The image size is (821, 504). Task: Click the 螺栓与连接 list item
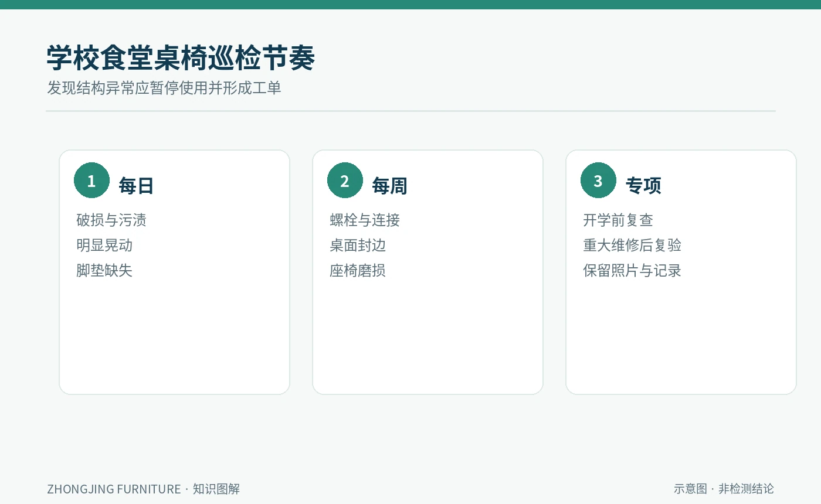(365, 220)
